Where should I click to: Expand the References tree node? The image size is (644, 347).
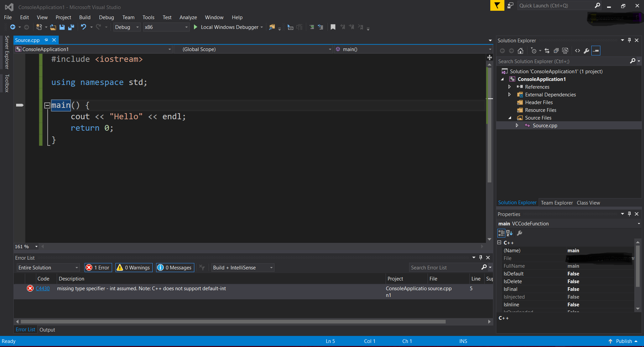click(x=509, y=87)
